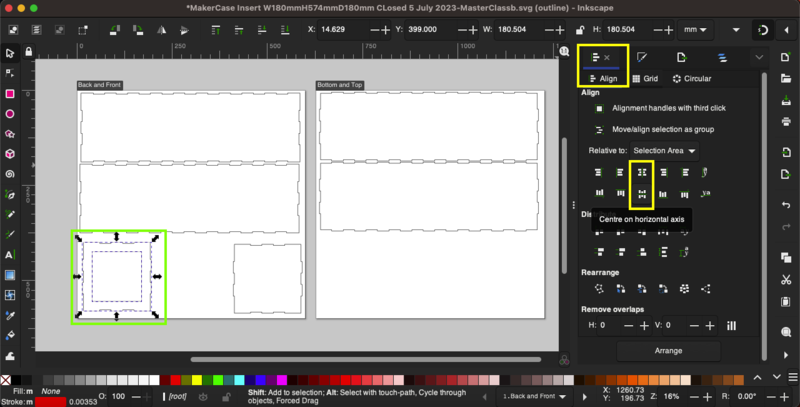
Task: Pick the cyan palette swatch
Action: 239,380
